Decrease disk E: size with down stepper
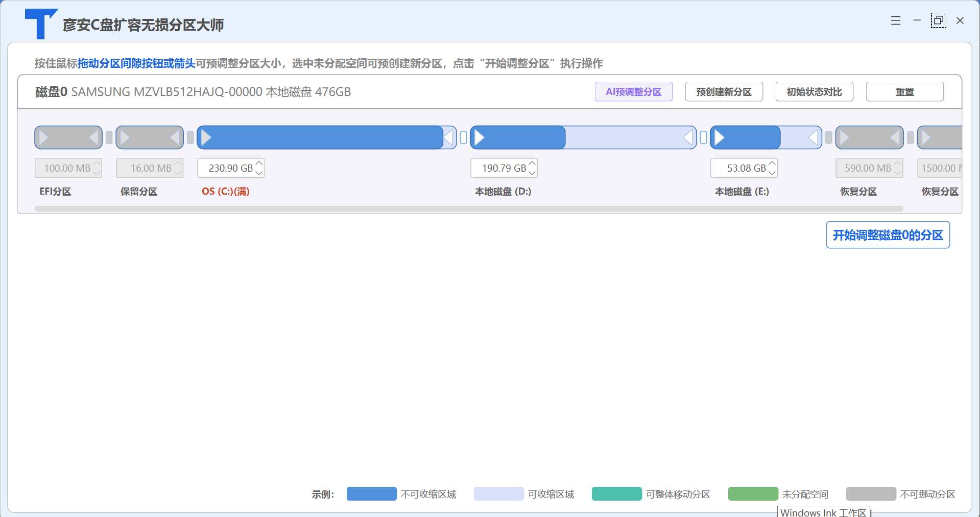 point(772,173)
